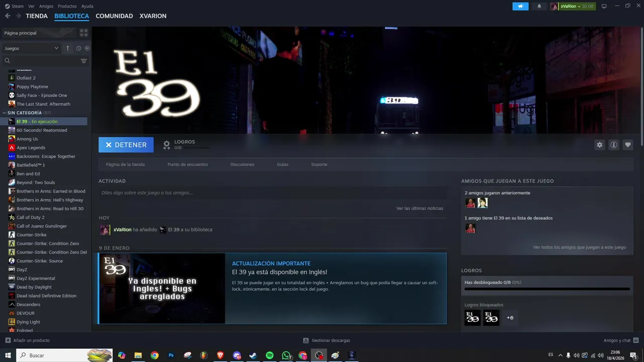Add El 39 to favorites heart icon

click(x=627, y=145)
